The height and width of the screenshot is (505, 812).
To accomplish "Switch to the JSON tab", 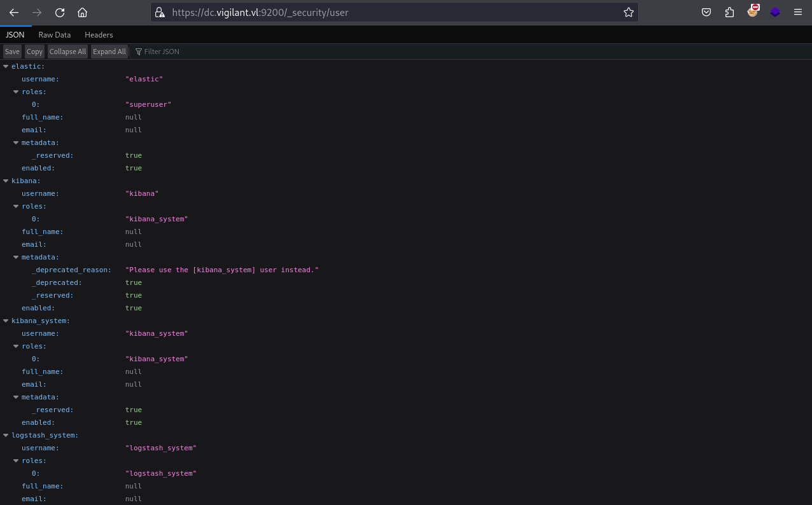I will (x=15, y=35).
